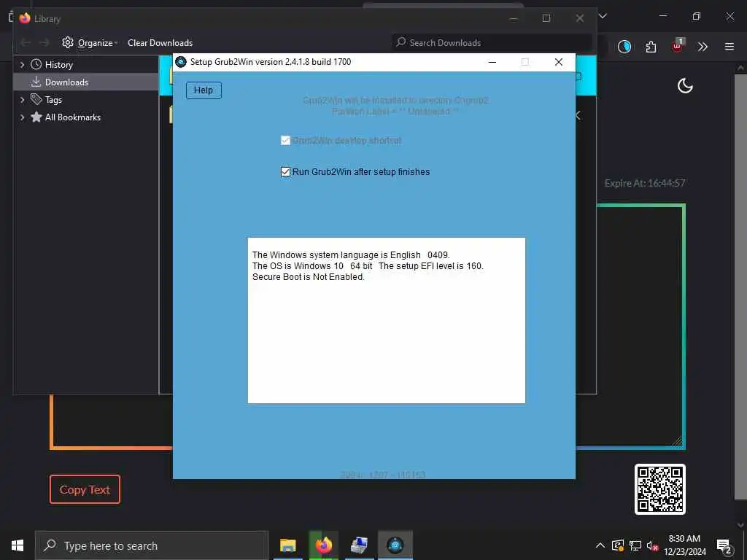Image resolution: width=747 pixels, height=560 pixels.
Task: Open the Firefox tab list dropdown arrow
Action: 603,16
